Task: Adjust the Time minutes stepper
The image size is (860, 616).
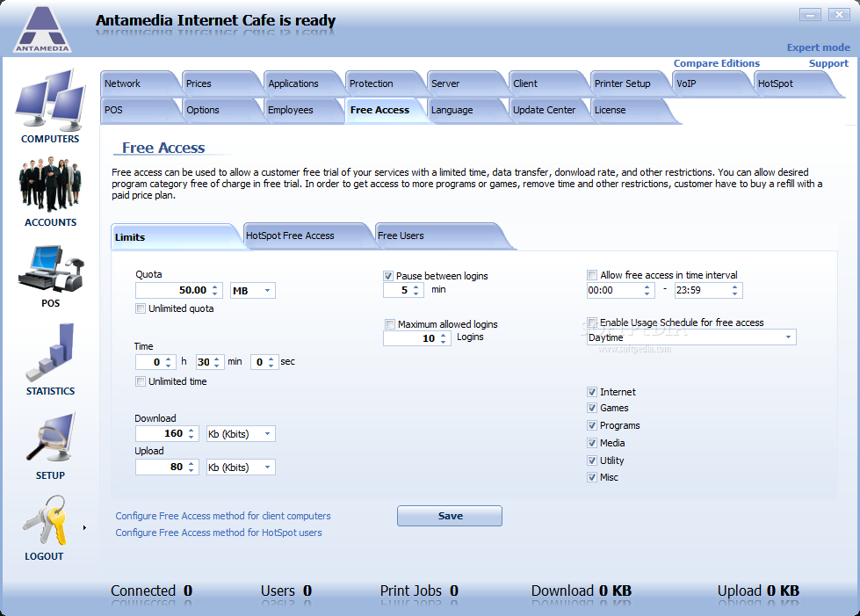Action: tap(217, 362)
